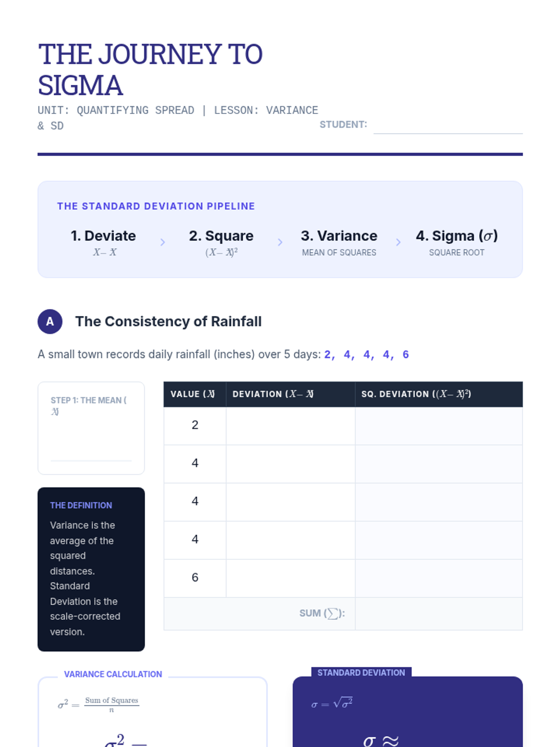Click the "Standard Deviation" box label
The width and height of the screenshot is (560, 747).
pos(361,672)
